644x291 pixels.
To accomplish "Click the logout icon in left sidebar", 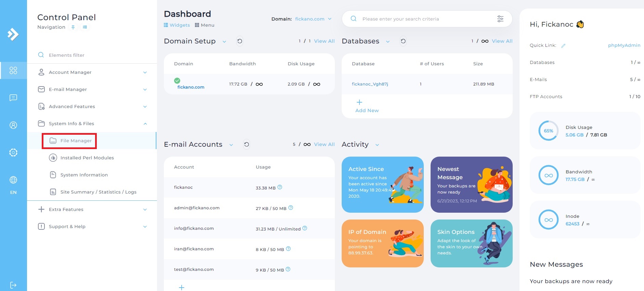I will pos(13,285).
